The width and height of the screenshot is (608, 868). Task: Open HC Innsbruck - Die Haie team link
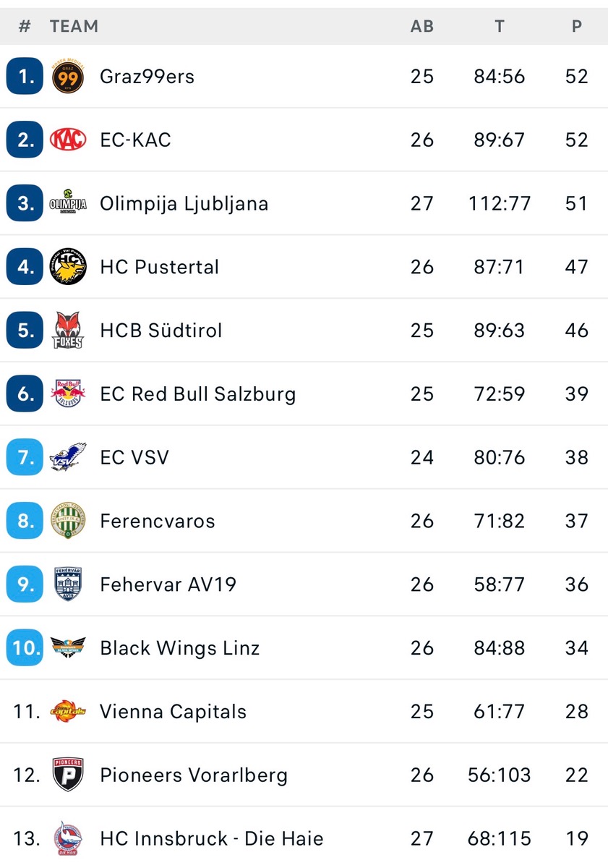pyautogui.click(x=212, y=839)
